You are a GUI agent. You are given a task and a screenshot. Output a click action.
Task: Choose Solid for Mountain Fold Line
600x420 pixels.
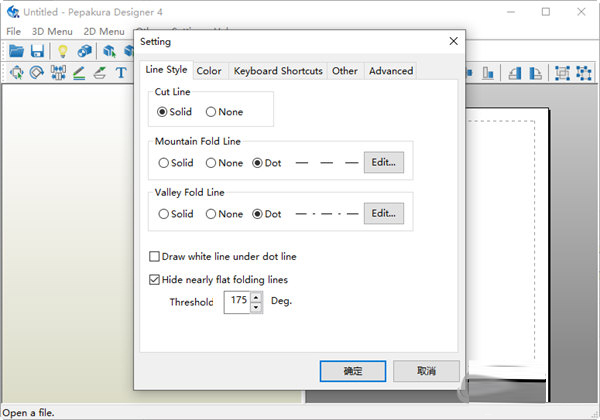pos(164,162)
